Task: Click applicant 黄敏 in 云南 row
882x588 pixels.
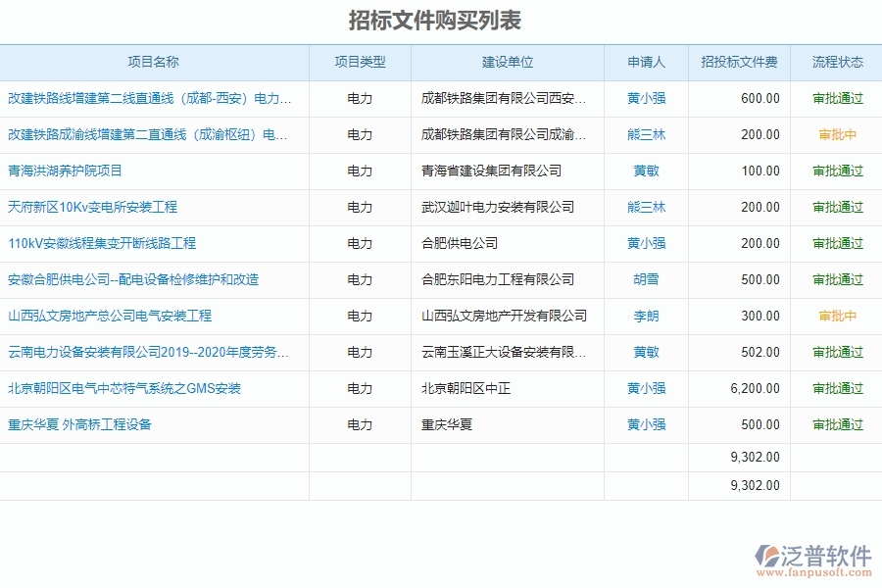Action: tap(645, 352)
